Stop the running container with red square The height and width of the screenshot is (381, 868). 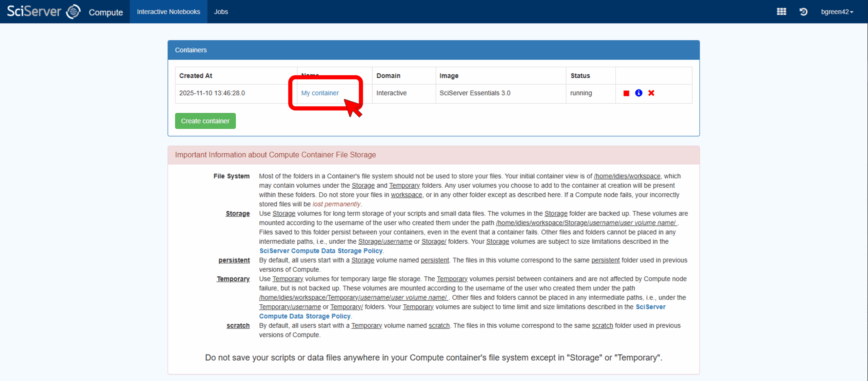pos(626,93)
